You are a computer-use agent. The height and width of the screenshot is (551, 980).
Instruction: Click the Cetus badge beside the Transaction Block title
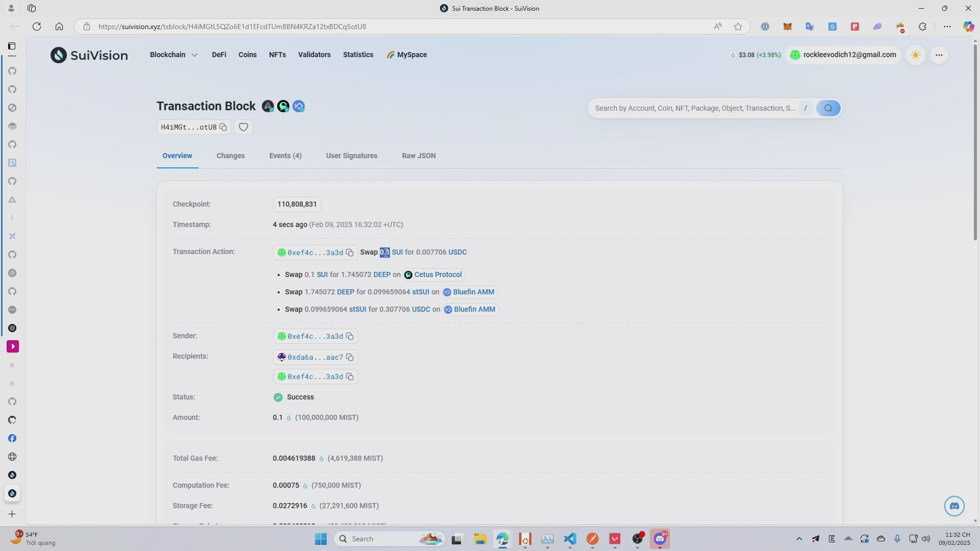[283, 106]
